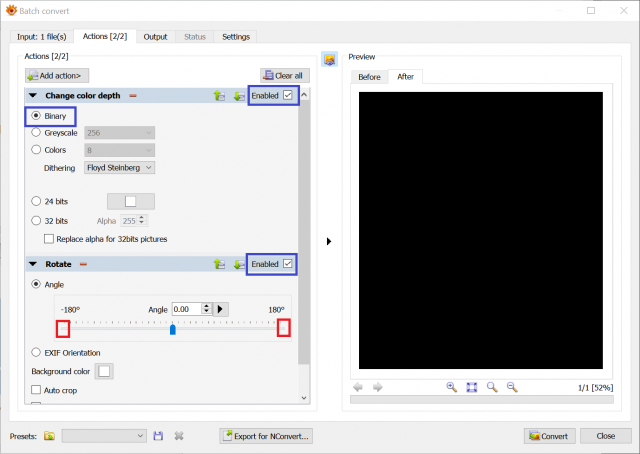Click the fit to window icon
Screen dimensions: 640x454
point(471,387)
